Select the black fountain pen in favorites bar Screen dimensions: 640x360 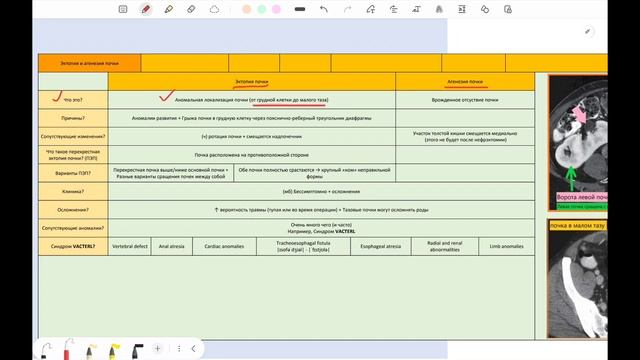pos(47,350)
